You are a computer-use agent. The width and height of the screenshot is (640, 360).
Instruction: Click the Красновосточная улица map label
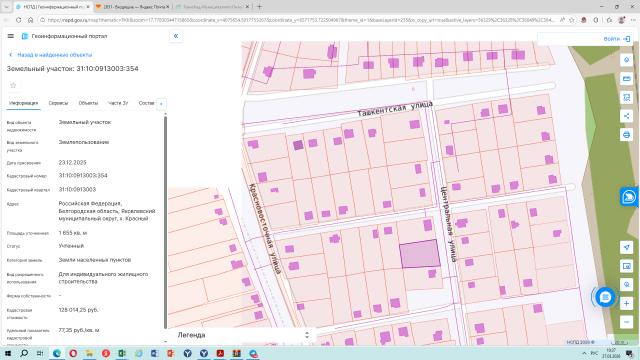265,229
